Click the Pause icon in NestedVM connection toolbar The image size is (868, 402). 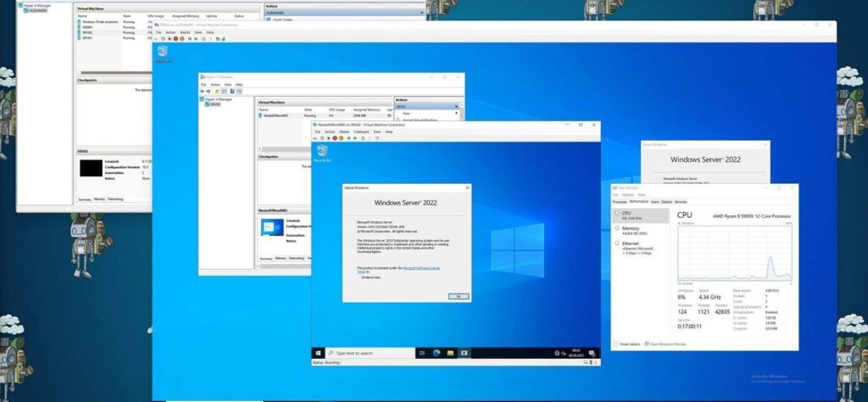click(348, 138)
